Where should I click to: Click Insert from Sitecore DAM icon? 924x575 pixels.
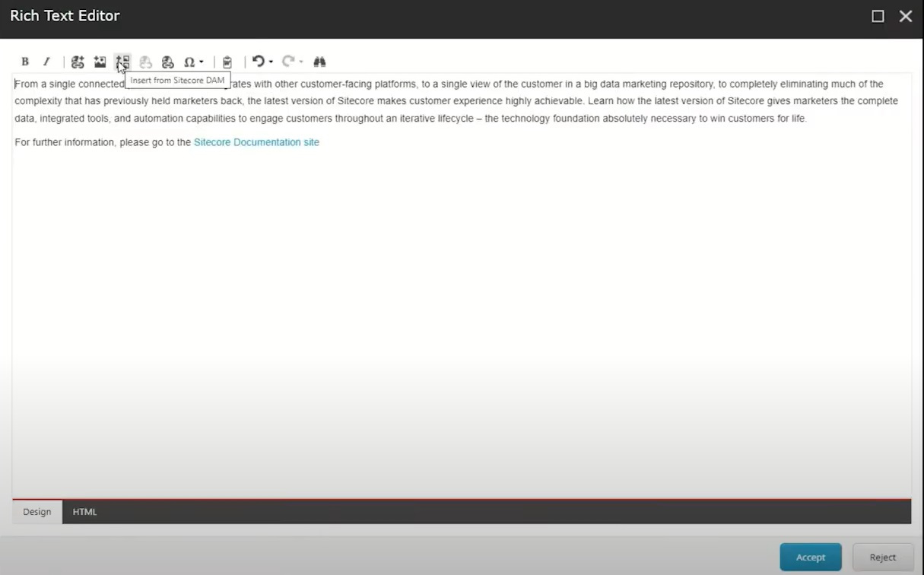122,62
